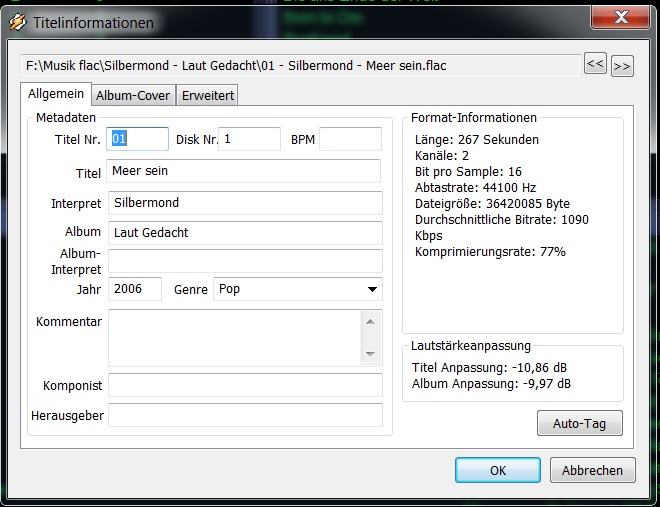Click the Jahr field showing 2006

(135, 289)
